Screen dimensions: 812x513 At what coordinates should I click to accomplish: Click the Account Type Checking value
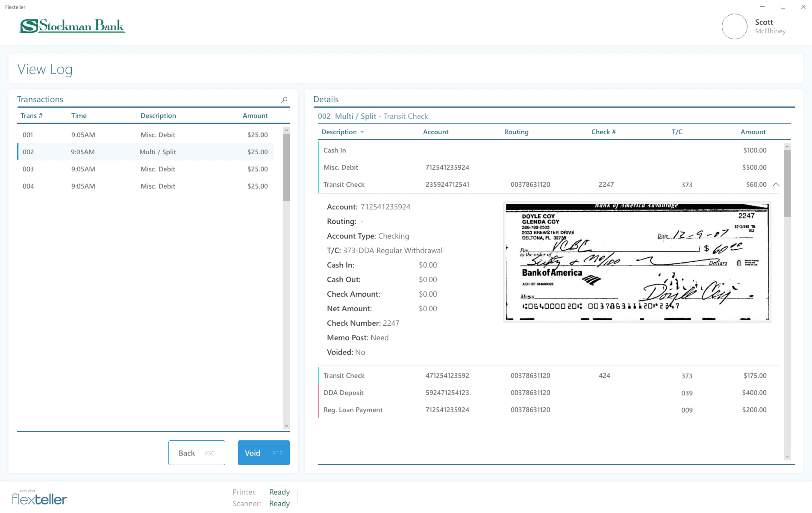tap(393, 236)
